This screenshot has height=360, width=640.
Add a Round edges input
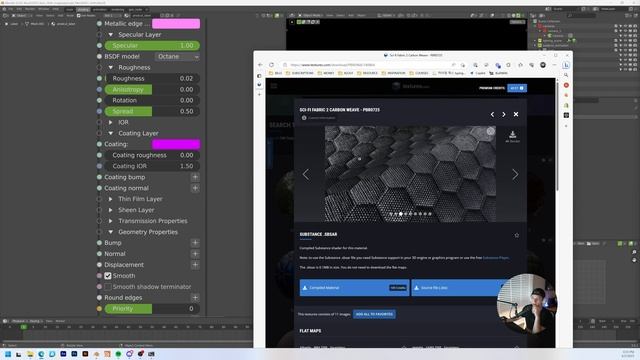195,298
